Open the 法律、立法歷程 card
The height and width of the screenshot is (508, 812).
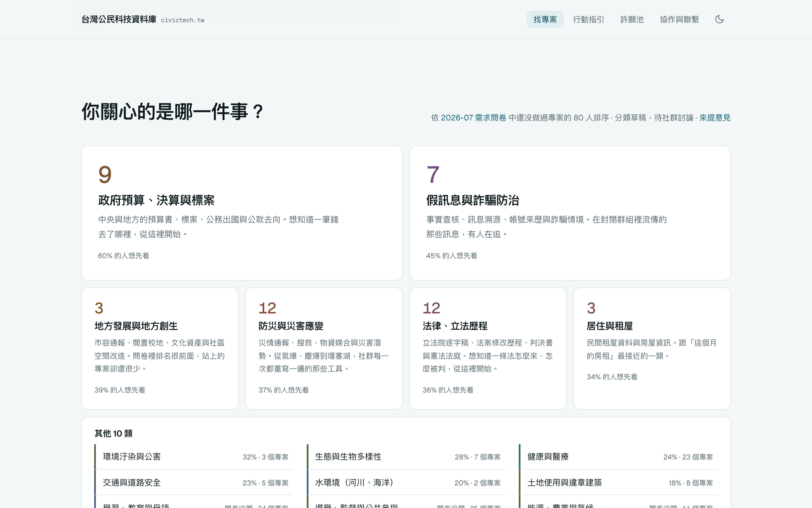[488, 348]
